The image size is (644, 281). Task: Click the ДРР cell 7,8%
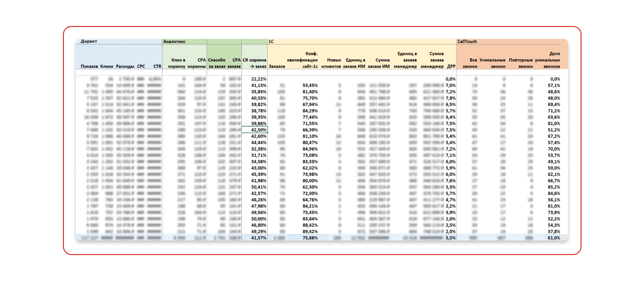[450, 98]
